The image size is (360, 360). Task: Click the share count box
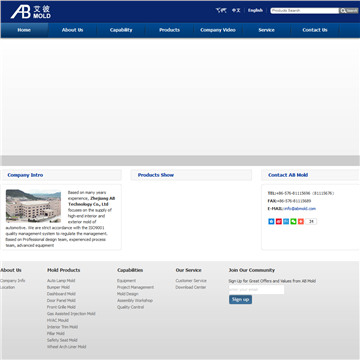tap(311, 221)
